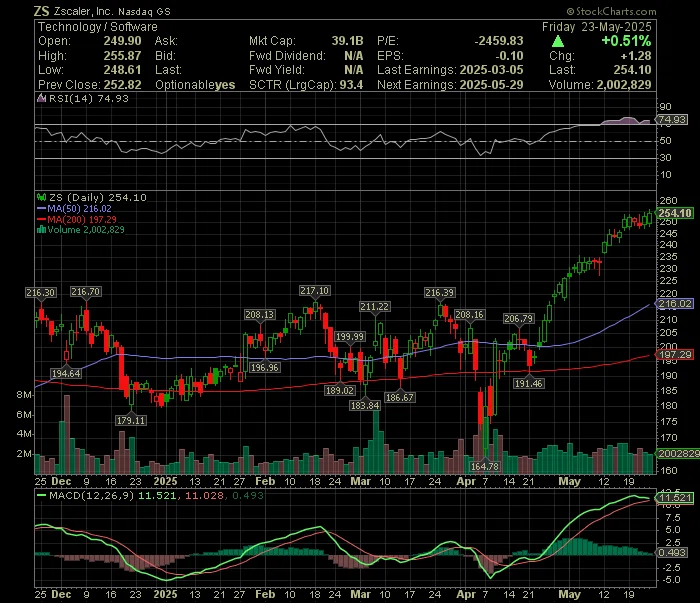
Task: Click the 208.13 price peak label
Action: (x=259, y=315)
